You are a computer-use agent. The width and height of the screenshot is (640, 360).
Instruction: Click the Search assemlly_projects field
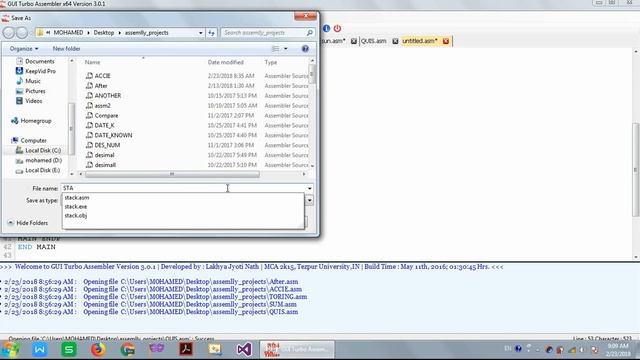262,33
